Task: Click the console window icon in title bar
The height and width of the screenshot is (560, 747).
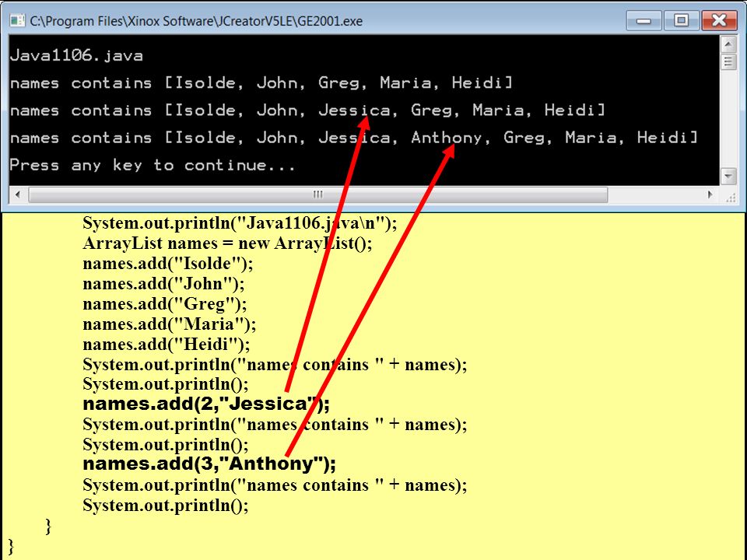Action: point(18,20)
